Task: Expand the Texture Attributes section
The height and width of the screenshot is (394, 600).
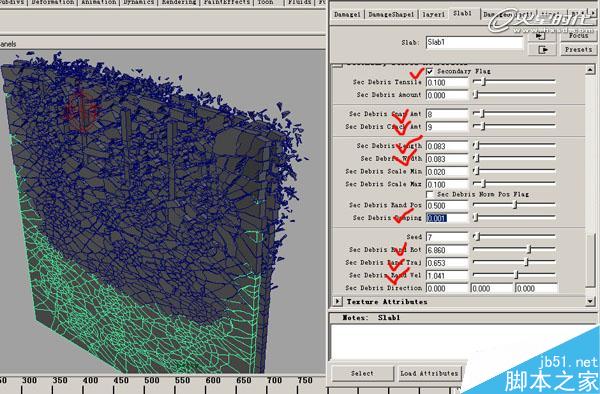Action: (337, 301)
